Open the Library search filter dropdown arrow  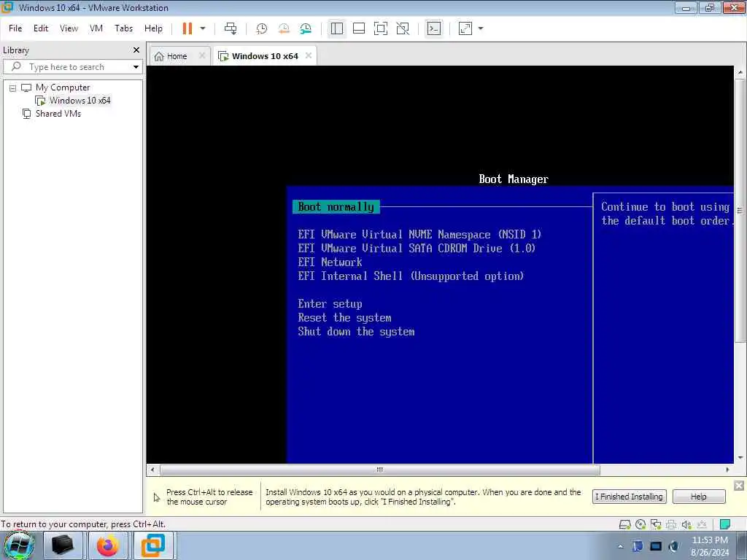pyautogui.click(x=136, y=66)
